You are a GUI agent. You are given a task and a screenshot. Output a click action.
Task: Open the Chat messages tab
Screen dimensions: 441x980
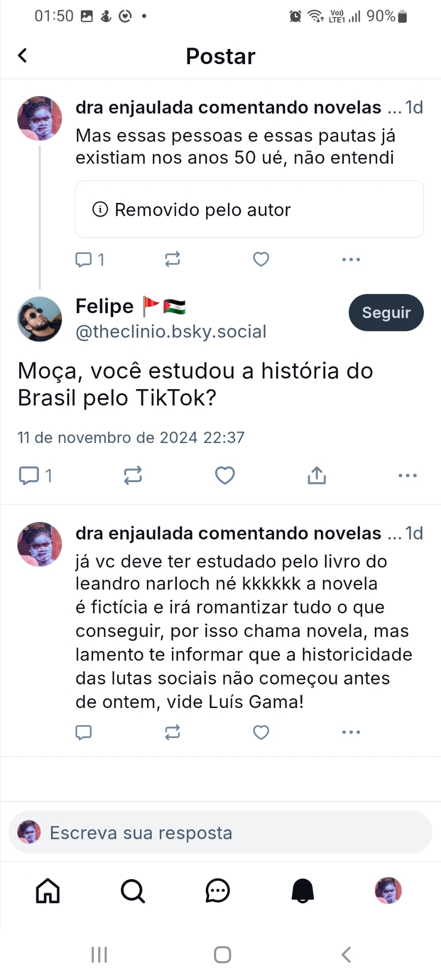[218, 890]
